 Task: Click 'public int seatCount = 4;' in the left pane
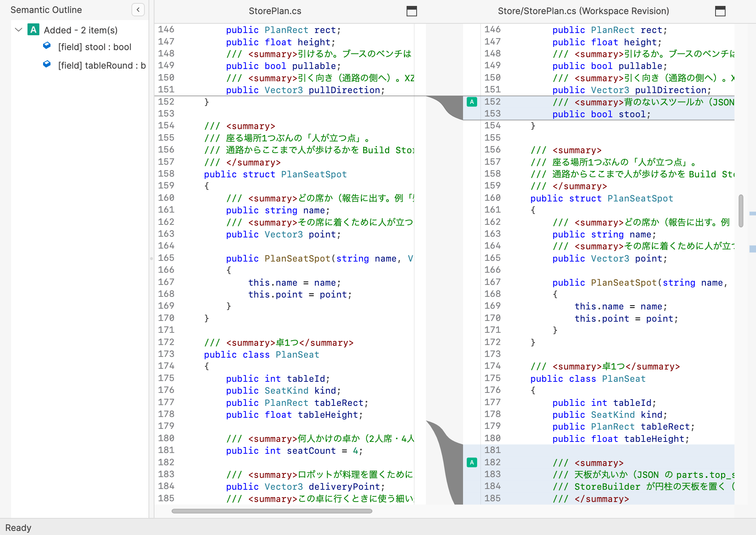(294, 451)
